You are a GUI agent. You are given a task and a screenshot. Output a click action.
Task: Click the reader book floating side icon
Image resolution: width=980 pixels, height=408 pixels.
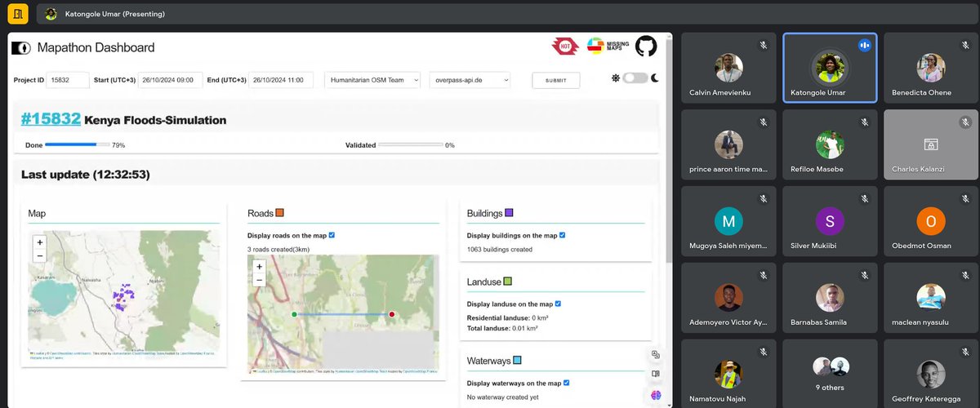(x=656, y=374)
